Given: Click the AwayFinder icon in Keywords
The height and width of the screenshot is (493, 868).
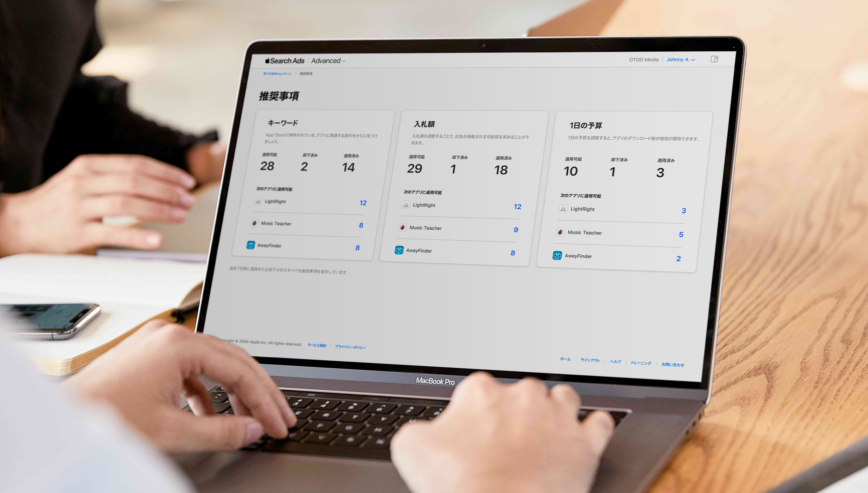Looking at the screenshot, I should pos(251,246).
